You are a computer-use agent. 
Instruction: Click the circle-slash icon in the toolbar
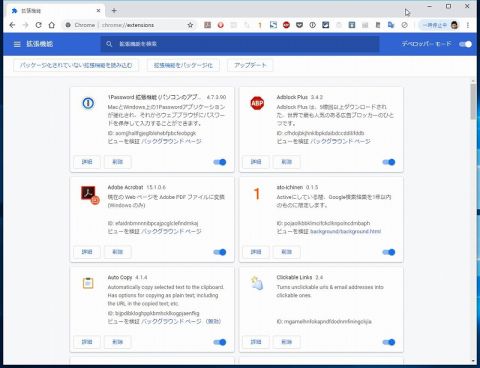(404, 25)
